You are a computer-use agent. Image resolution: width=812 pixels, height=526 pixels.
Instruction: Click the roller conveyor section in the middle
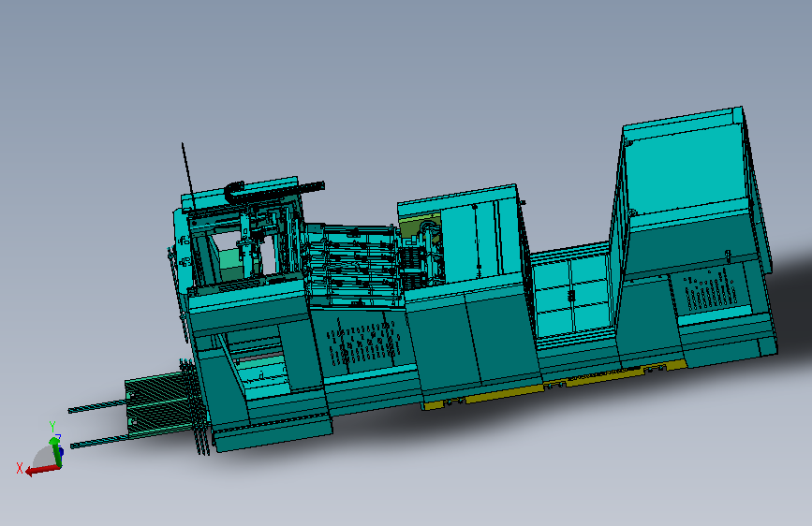click(353, 265)
